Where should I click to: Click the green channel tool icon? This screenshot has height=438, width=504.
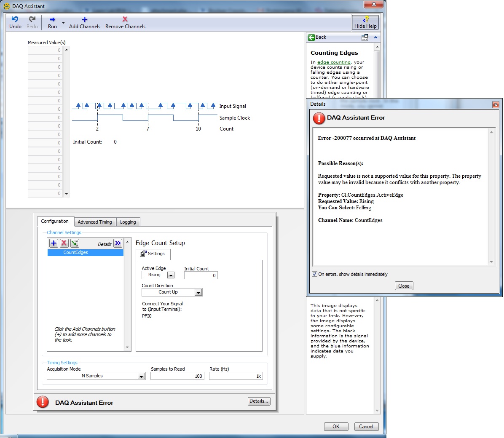click(75, 243)
